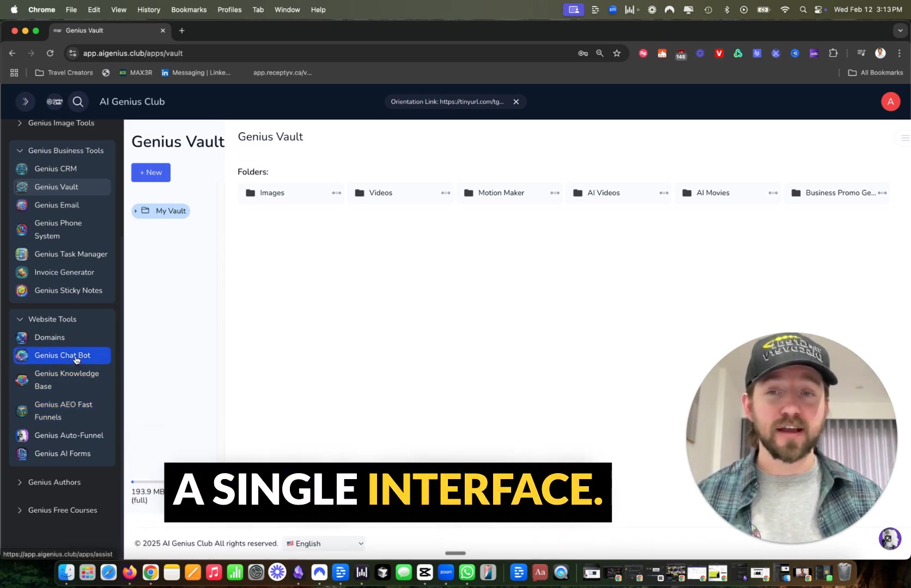Open Genius Email in sidebar
The height and width of the screenshot is (588, 911).
[x=62, y=205]
